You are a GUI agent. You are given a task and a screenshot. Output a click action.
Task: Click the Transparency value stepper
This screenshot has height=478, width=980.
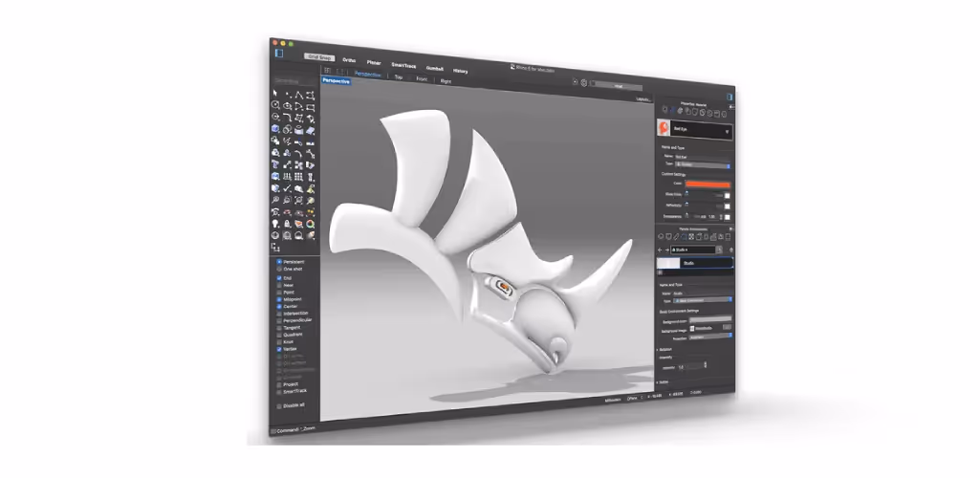coord(721,217)
